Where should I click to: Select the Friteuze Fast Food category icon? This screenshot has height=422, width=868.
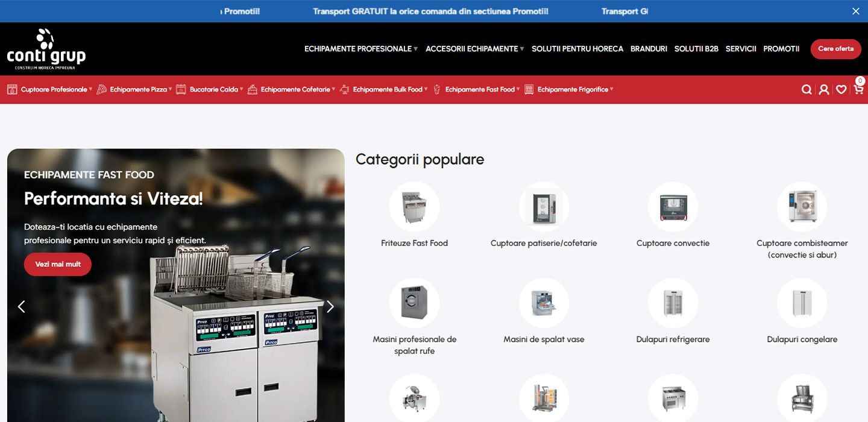[414, 207]
